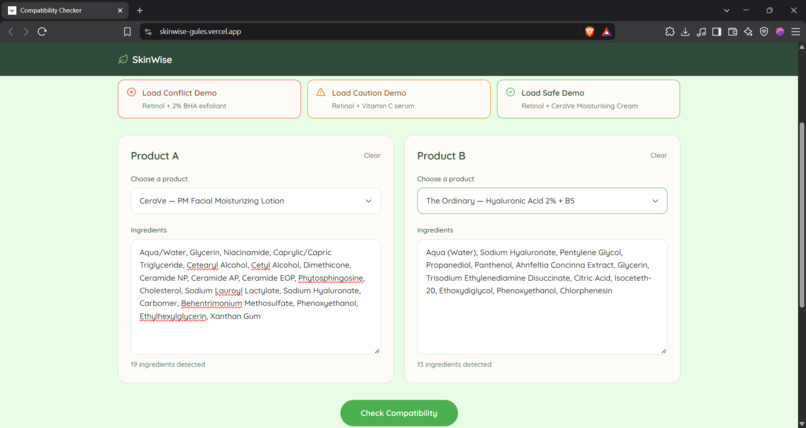Open the Leo AI sparkle icon
The image size is (806, 428).
(x=748, y=32)
